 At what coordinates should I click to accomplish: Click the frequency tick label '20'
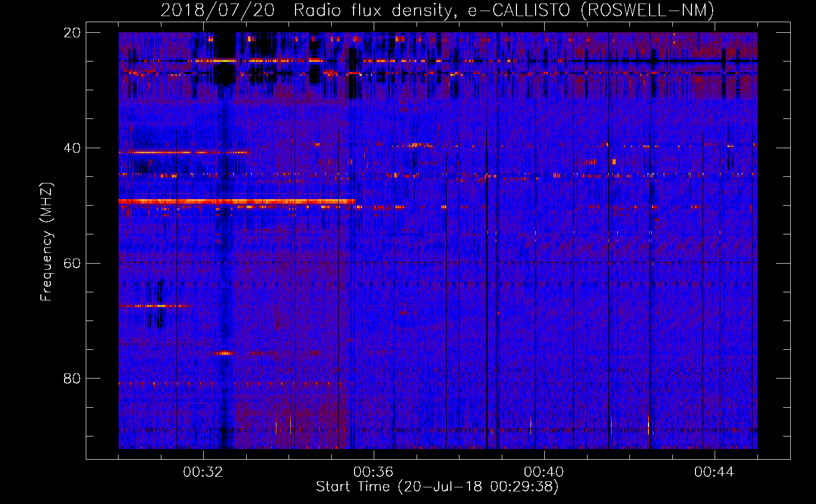pos(72,33)
